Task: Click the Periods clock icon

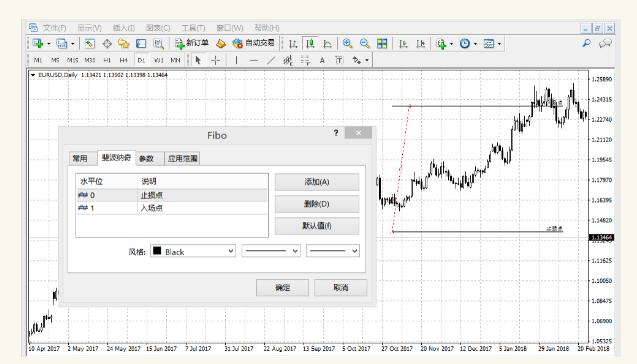Action: [x=465, y=43]
